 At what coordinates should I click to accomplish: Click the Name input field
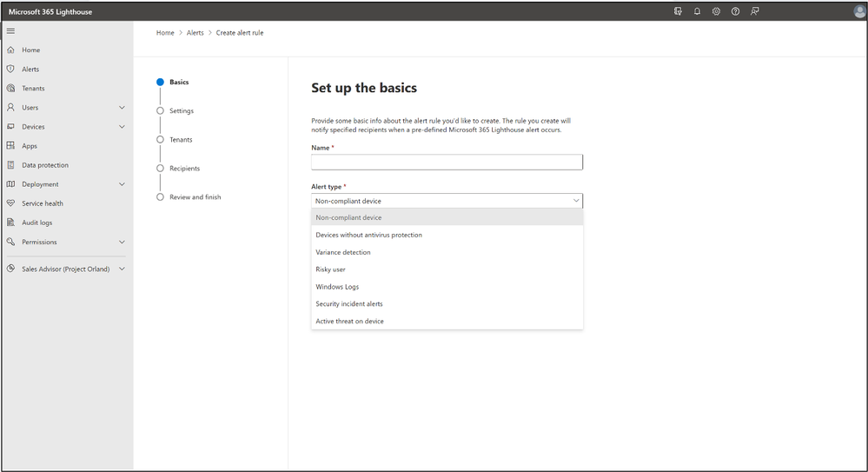[447, 162]
